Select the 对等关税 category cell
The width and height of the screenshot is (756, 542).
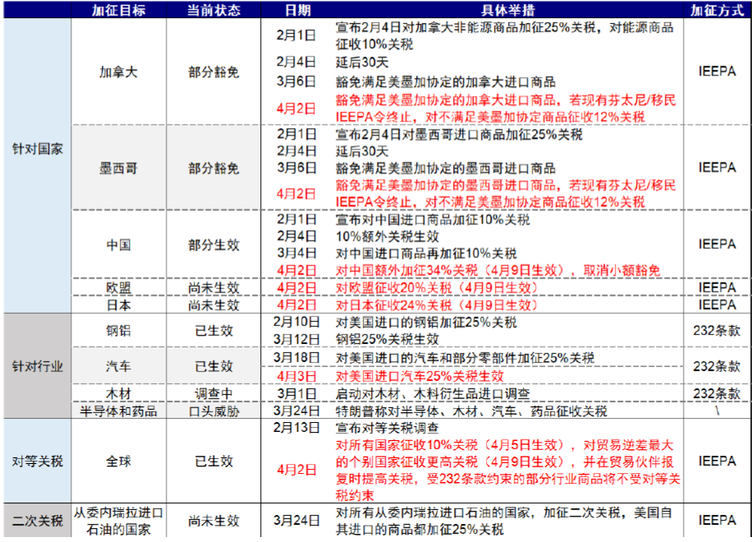coord(38,462)
